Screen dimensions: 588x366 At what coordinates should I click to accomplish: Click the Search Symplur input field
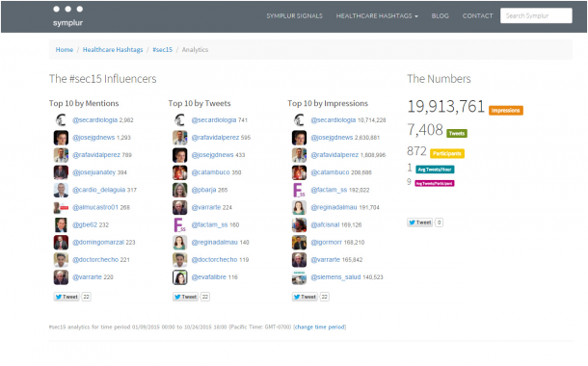coord(536,15)
